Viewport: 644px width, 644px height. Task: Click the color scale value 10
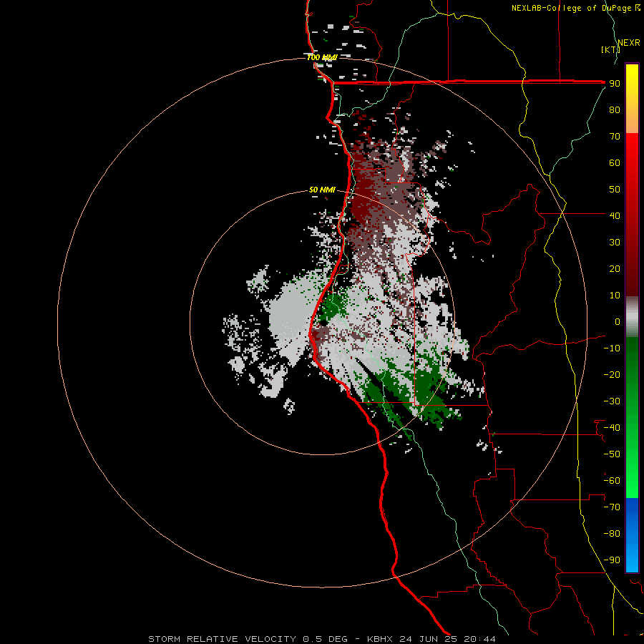click(615, 296)
